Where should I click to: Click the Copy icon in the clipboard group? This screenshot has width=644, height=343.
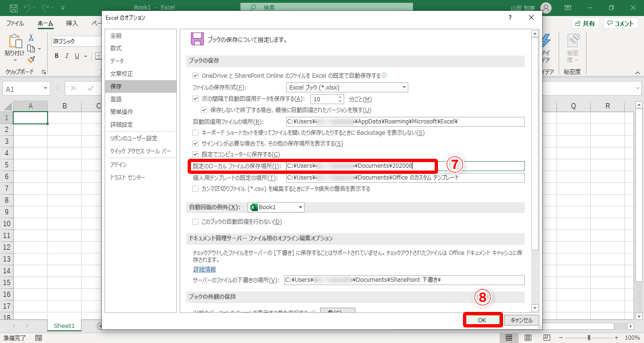[31, 49]
